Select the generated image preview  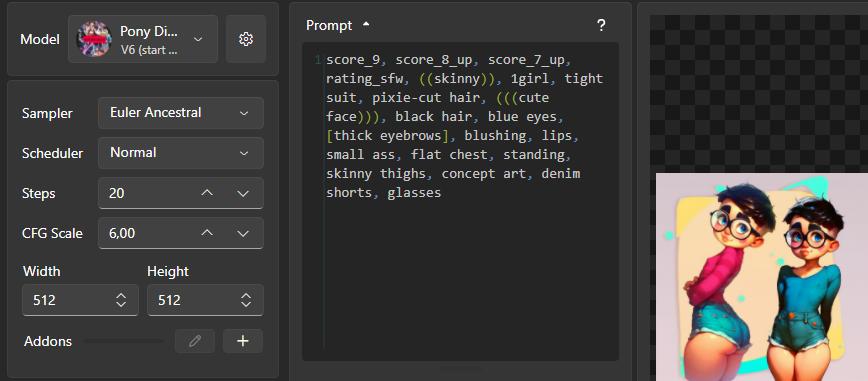(762, 277)
